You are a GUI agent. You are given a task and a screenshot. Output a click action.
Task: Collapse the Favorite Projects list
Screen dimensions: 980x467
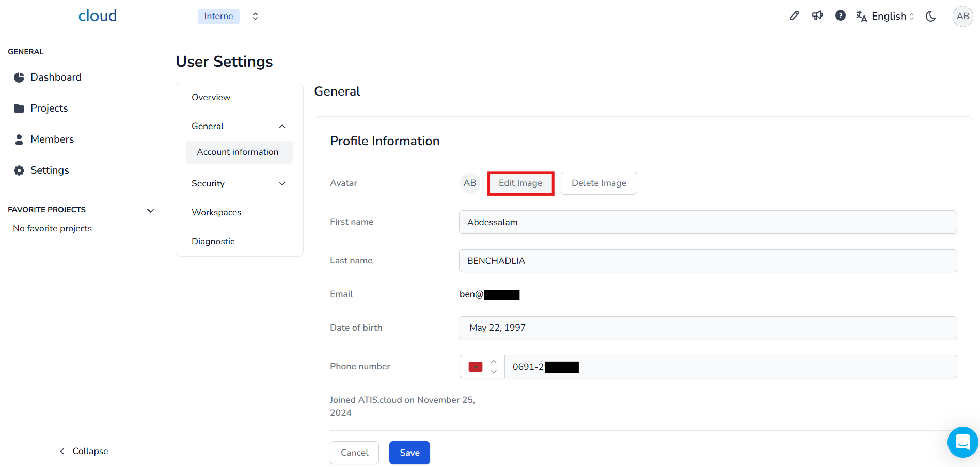click(x=151, y=210)
